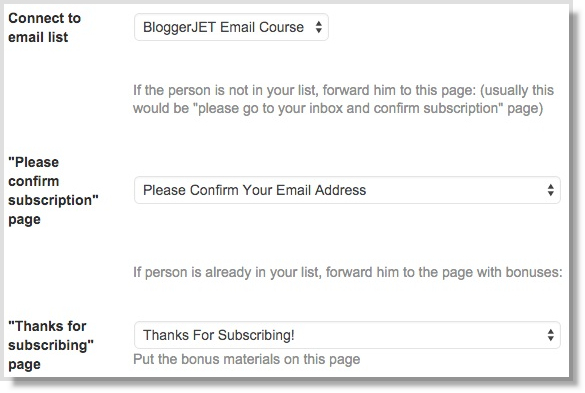
Task: Expand the Thanks For Subscribing! dropdown
Action: click(347, 335)
